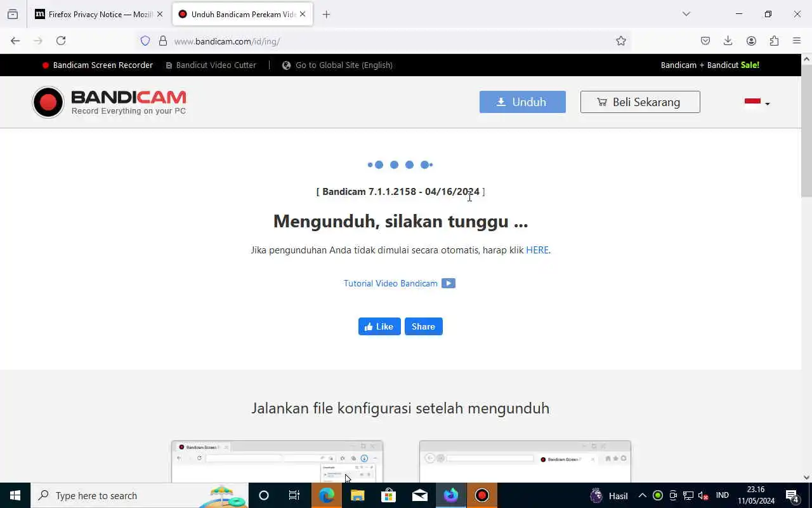Click the muted volume tray icon
This screenshot has height=508, width=812.
703,495
